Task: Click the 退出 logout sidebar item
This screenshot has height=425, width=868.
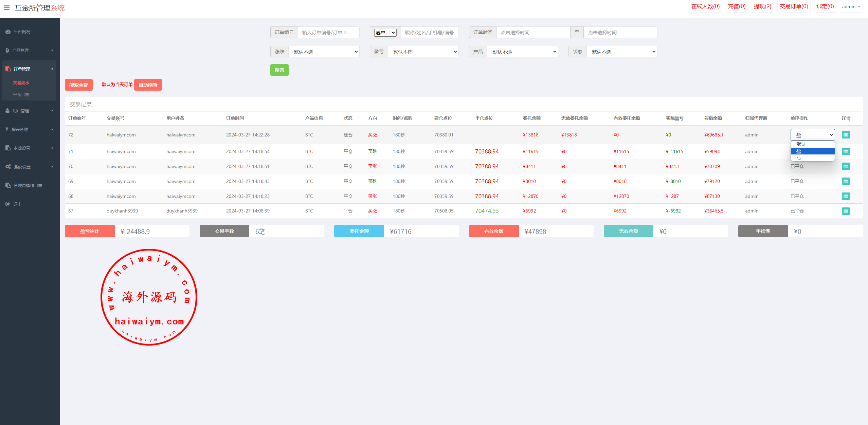Action: pyautogui.click(x=17, y=204)
